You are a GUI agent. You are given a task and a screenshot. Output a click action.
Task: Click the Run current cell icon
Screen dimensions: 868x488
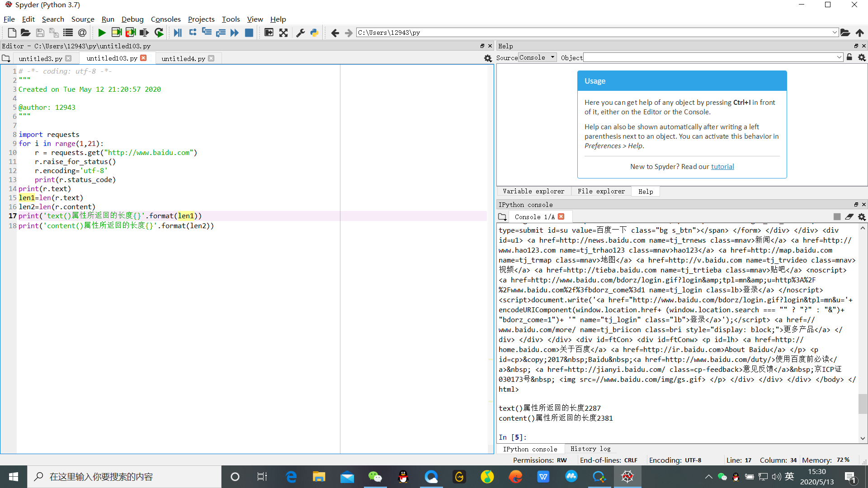[x=116, y=33]
